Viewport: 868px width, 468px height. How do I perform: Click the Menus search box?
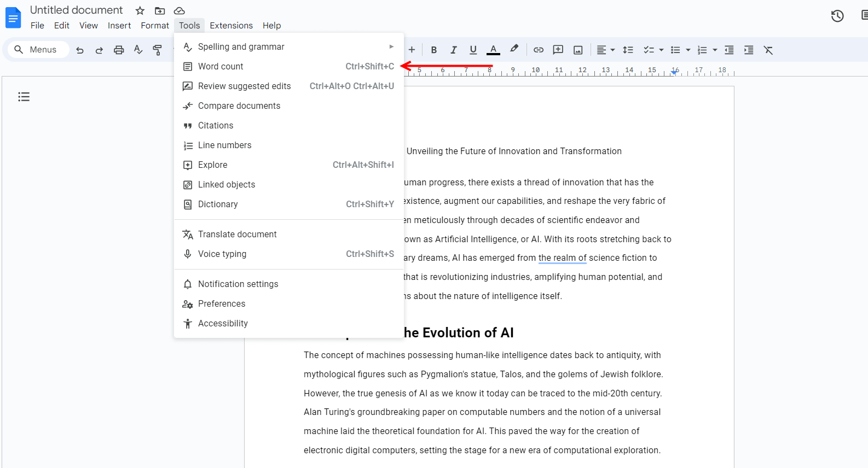(x=38, y=50)
